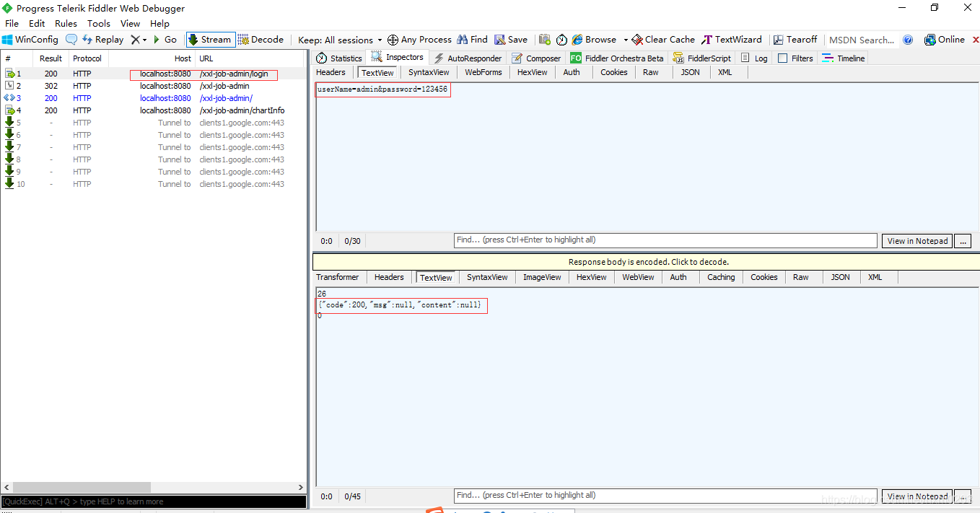Save sessions via toolbar Save

[x=511, y=40]
